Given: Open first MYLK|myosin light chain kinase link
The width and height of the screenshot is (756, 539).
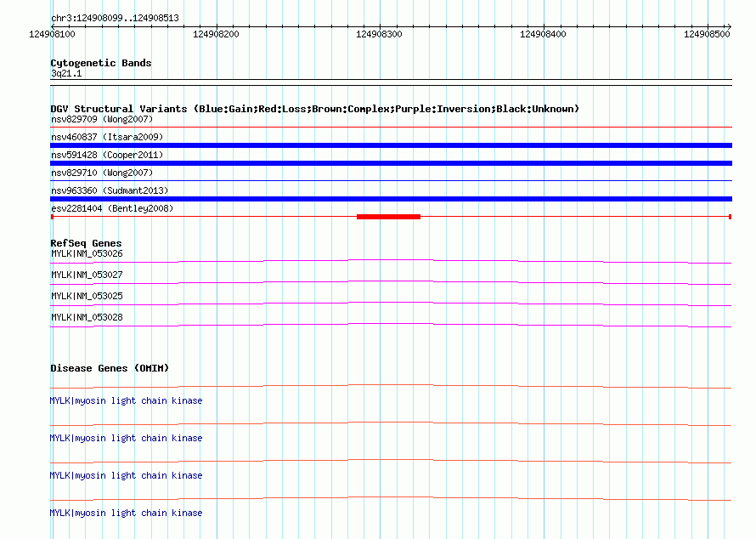Looking at the screenshot, I should 126,401.
